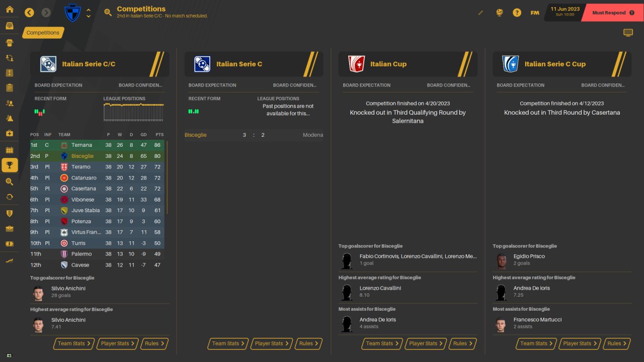Viewport: 644px width, 362px height.
Task: Go back with the yellow back arrow
Action: (29, 13)
